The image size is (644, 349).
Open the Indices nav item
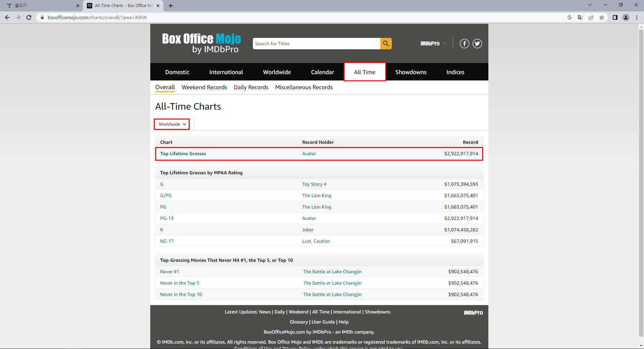pyautogui.click(x=455, y=72)
